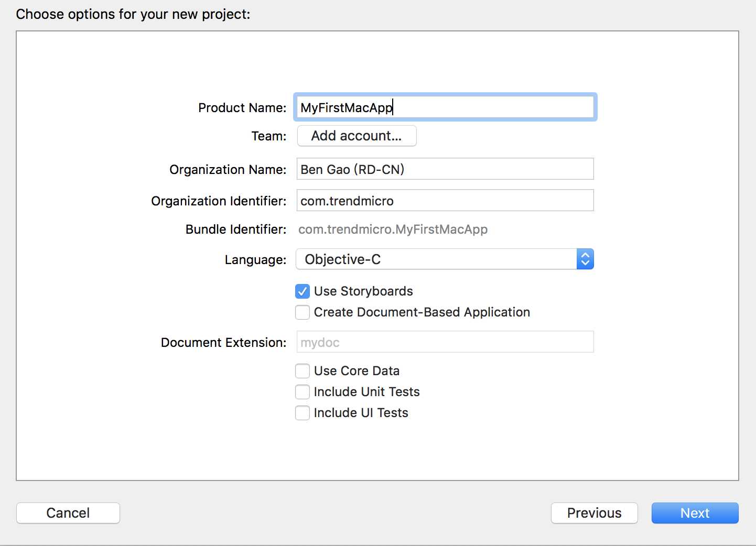Viewport: 756px width, 546px height.
Task: Uncheck Use Storyboards checkbox
Action: click(303, 291)
